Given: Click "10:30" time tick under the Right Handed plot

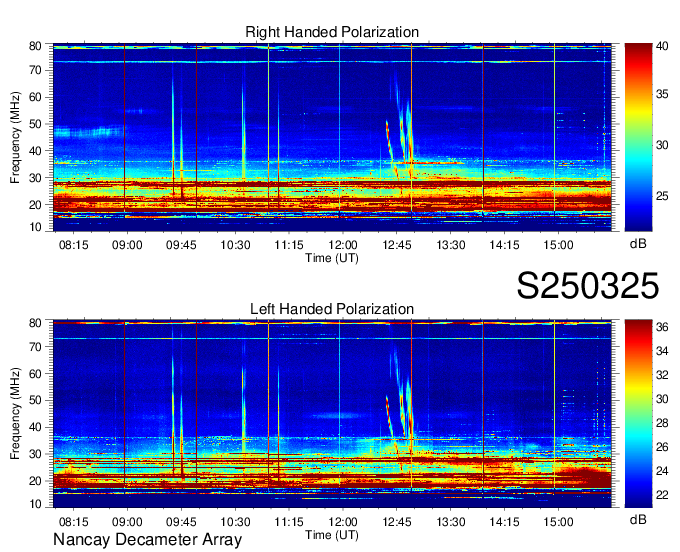Looking at the screenshot, I should (x=235, y=245).
